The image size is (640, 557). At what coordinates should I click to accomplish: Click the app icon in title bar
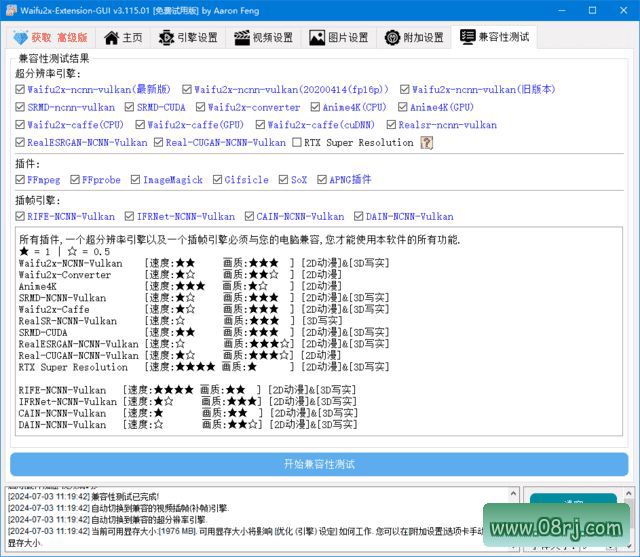(x=11, y=10)
